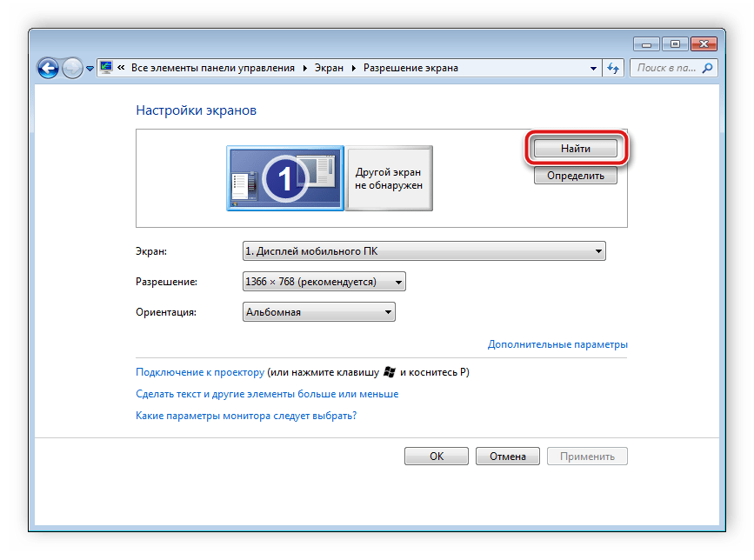This screenshot has height=560, width=754.
Task: Open 'Дополнительные параметры' link
Action: (x=557, y=344)
